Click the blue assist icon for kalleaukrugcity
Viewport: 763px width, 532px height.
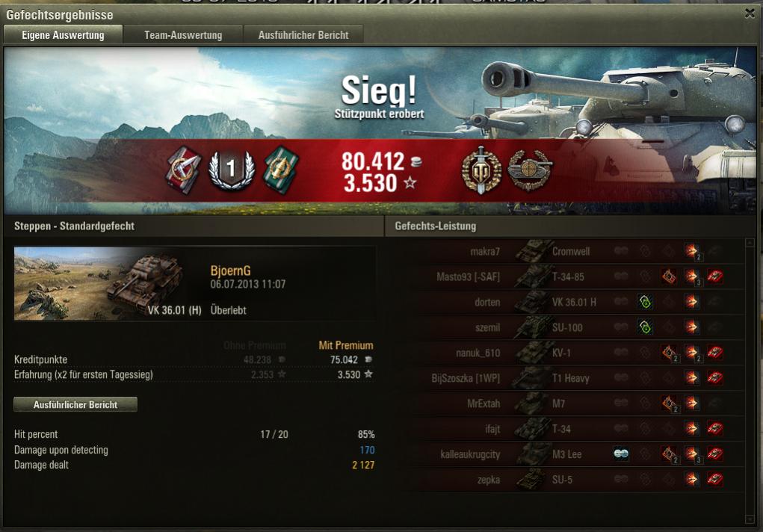[x=620, y=454]
